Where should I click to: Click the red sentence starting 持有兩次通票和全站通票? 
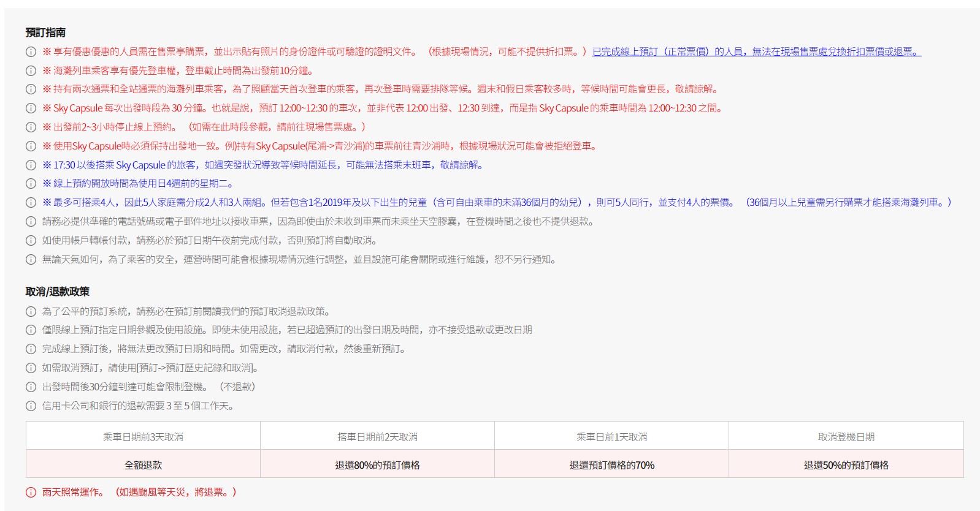[x=381, y=89]
